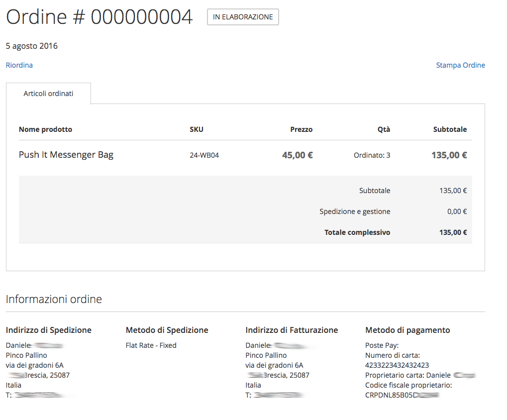The image size is (507, 420).
Task: Click the Codice fiscale proprietario: label
Action: point(408,385)
